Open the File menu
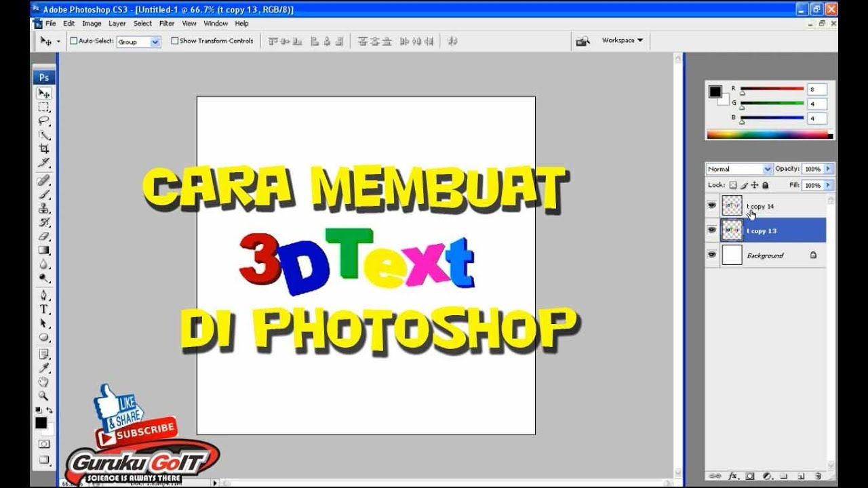Viewport: 868px width, 488px height. tap(51, 24)
